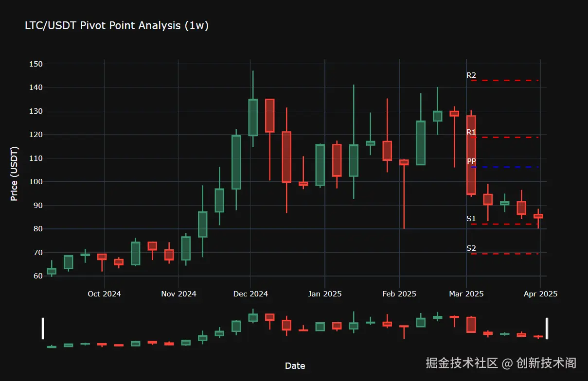Click the 120 y-axis tick label
This screenshot has width=588, height=381.
36,135
